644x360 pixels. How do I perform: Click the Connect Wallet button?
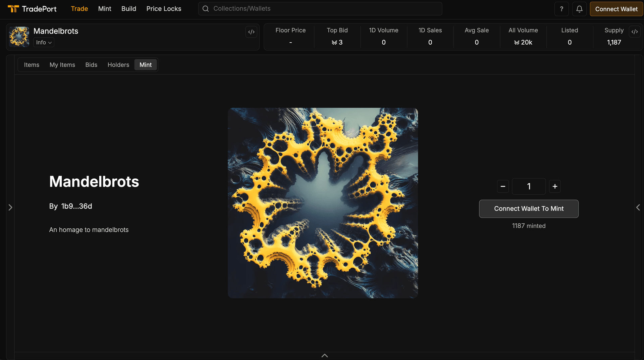pos(616,9)
